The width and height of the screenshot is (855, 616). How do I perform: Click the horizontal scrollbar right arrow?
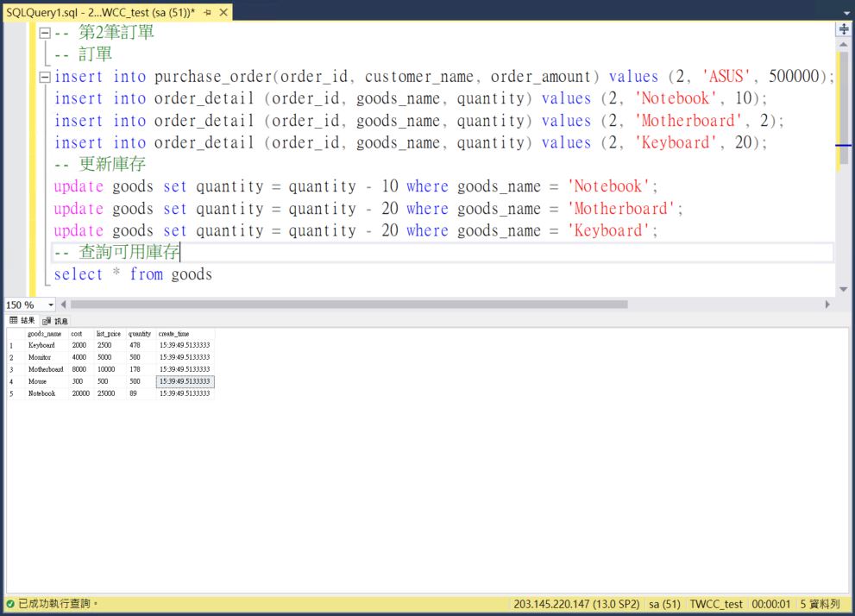pos(827,305)
